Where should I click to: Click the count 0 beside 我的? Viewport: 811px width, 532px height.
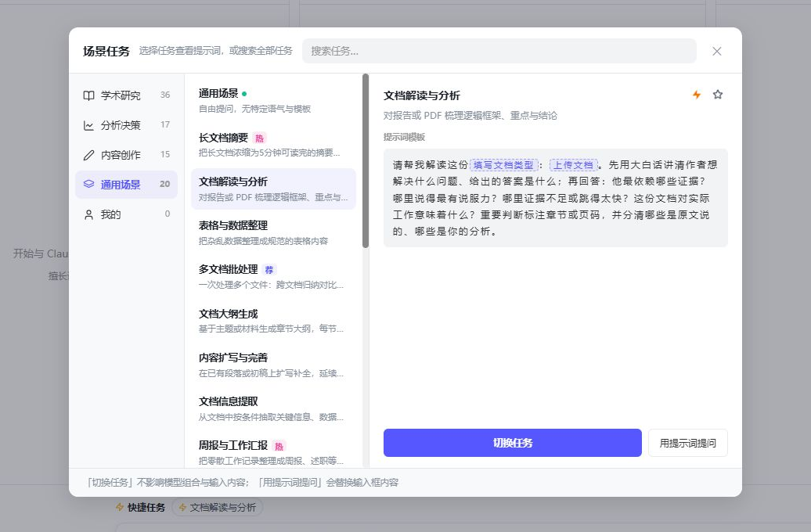pyautogui.click(x=167, y=214)
